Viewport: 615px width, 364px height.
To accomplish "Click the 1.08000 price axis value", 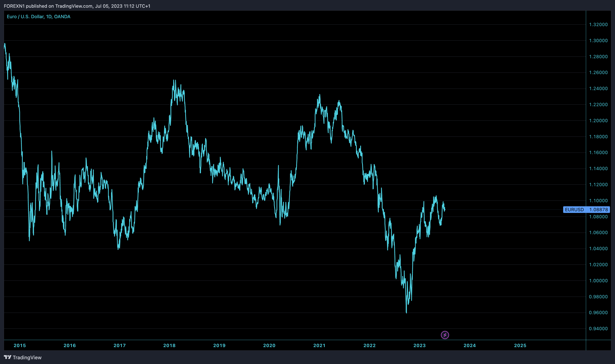I will [598, 217].
